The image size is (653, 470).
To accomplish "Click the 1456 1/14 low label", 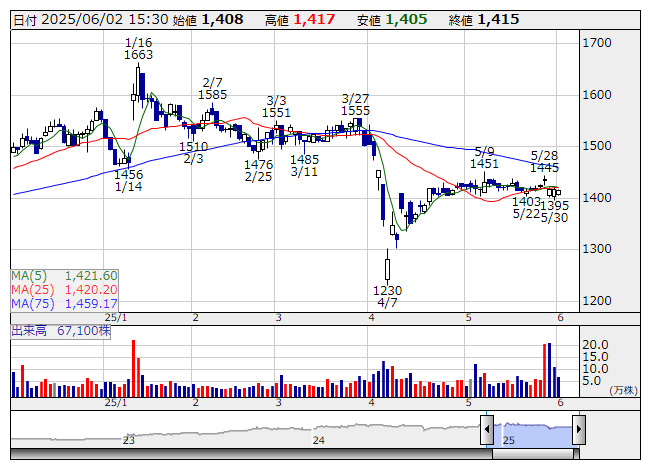I will (128, 180).
